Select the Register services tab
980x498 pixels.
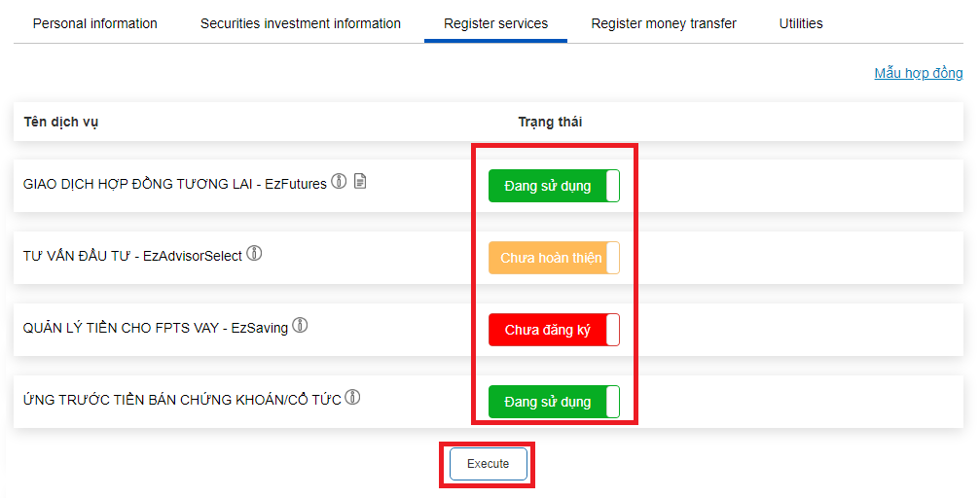click(x=495, y=23)
